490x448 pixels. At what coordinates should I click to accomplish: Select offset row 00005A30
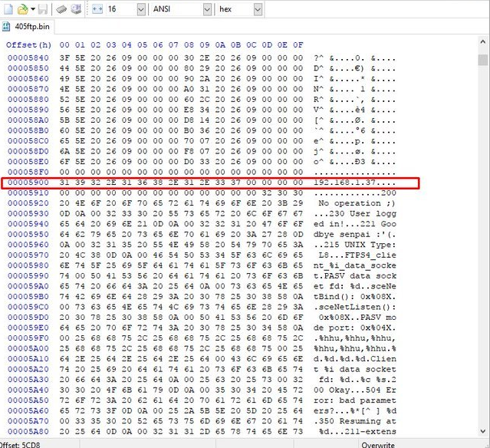tap(28, 379)
